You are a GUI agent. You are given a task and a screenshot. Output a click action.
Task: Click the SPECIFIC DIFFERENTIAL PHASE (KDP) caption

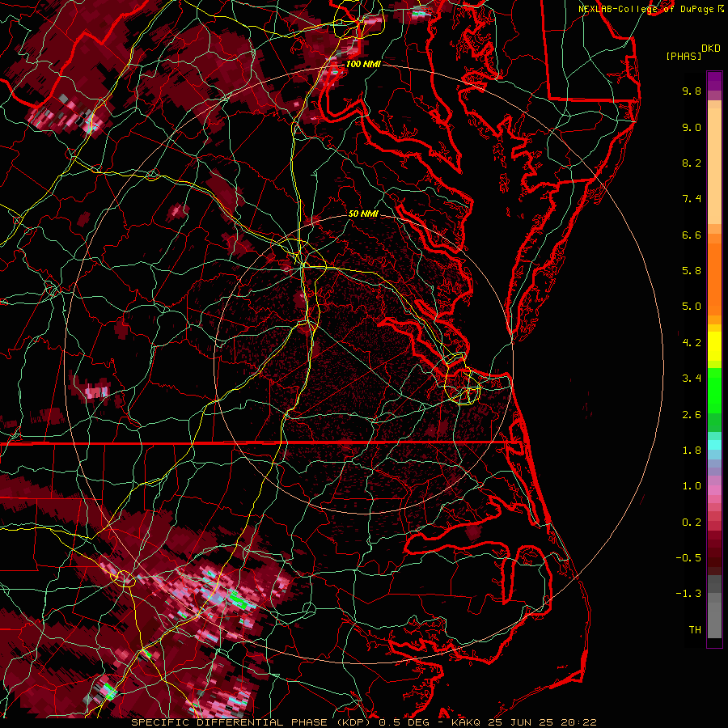253,722
